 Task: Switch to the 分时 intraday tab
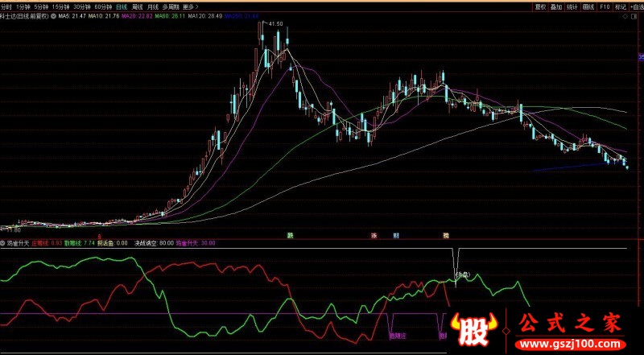6,7
